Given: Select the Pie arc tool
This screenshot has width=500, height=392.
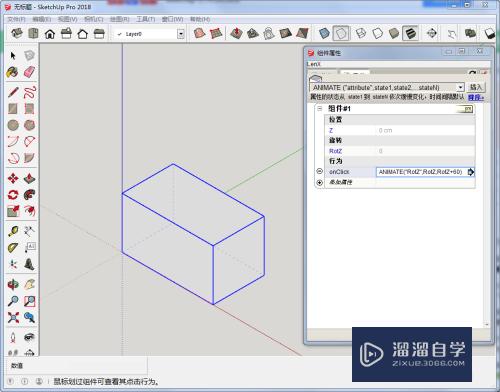Looking at the screenshot, I should coord(29,158).
